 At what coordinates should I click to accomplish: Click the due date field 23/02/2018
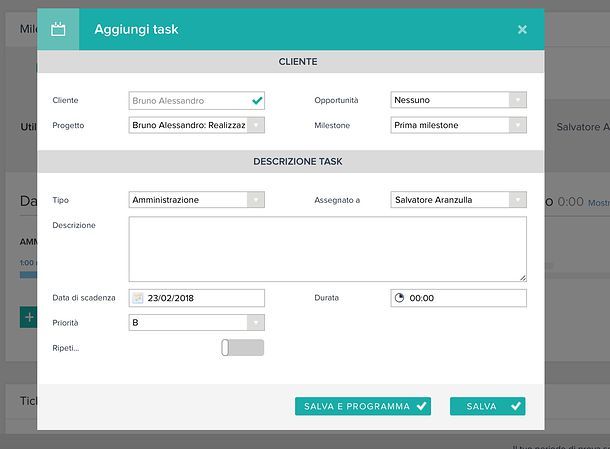[196, 298]
